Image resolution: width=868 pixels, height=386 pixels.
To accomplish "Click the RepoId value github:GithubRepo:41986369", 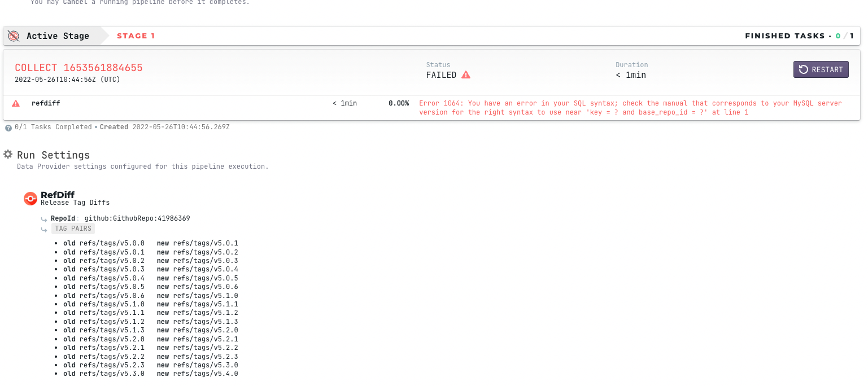I will tap(137, 218).
